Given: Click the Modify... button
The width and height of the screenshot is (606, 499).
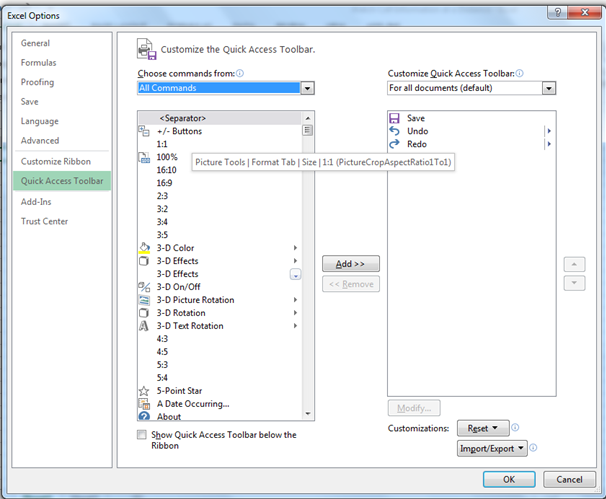Looking at the screenshot, I should pyautogui.click(x=414, y=408).
